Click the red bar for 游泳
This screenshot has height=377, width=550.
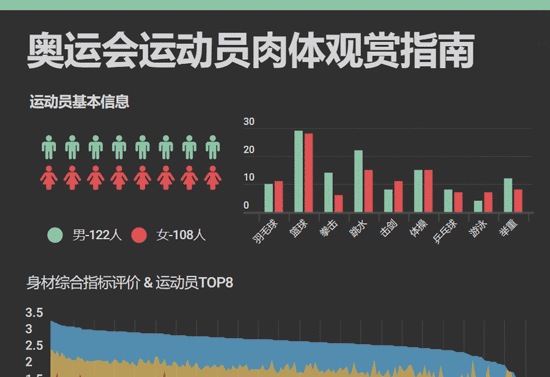tap(488, 202)
